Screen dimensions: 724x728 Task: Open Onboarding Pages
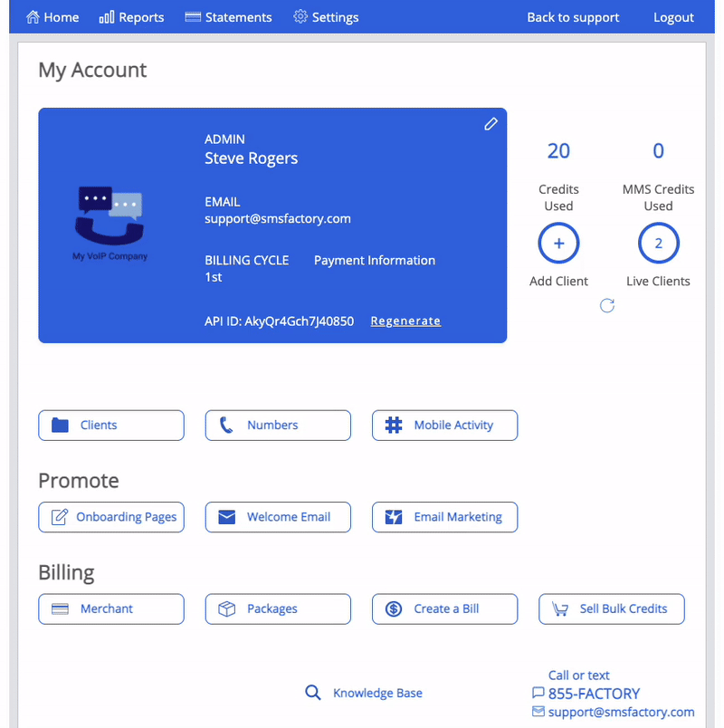pyautogui.click(x=111, y=517)
